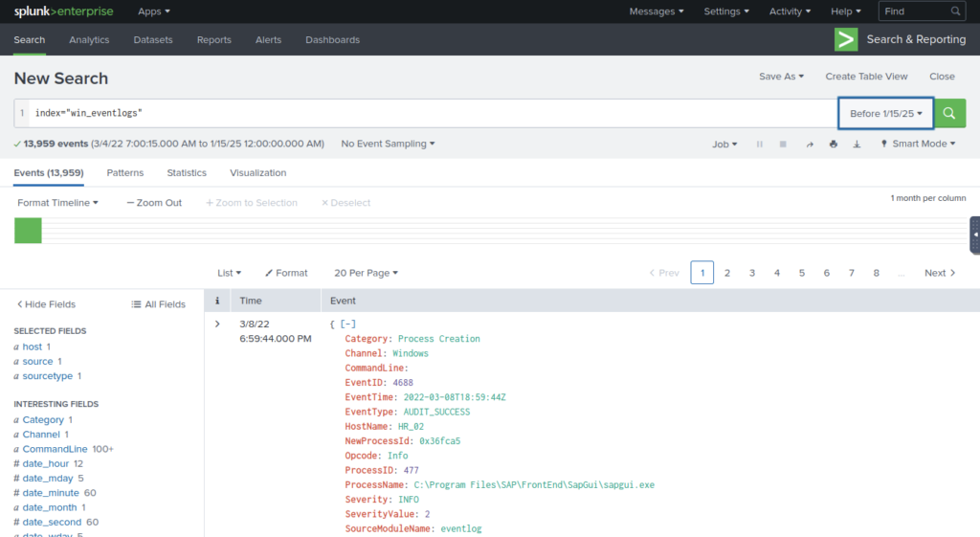Screen dimensions: 980x537
Task: Open the Help menu
Action: [x=846, y=11]
